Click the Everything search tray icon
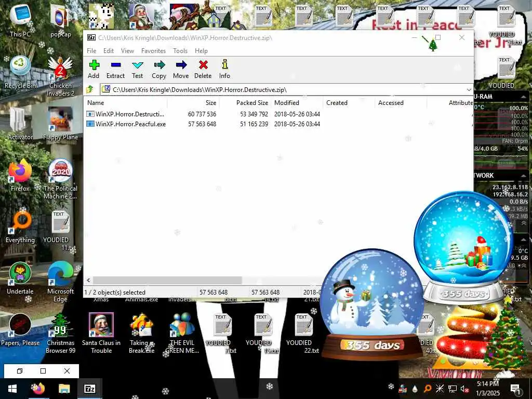The height and width of the screenshot is (399, 532). pos(428,389)
